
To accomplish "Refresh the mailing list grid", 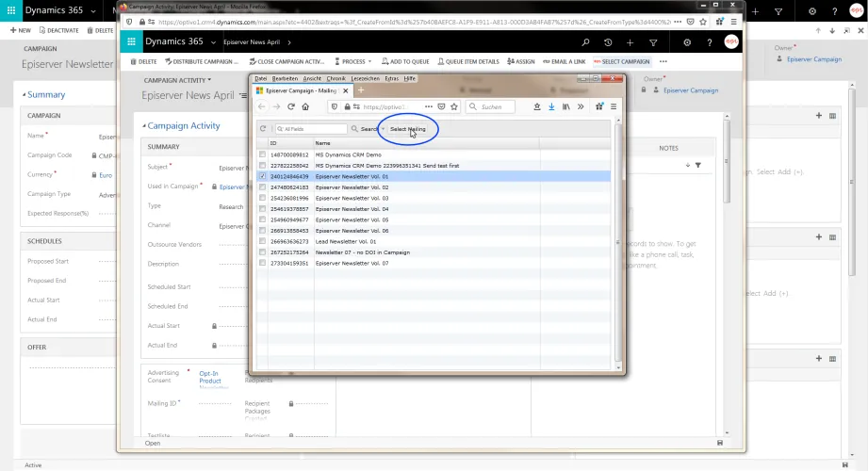I will [x=263, y=129].
